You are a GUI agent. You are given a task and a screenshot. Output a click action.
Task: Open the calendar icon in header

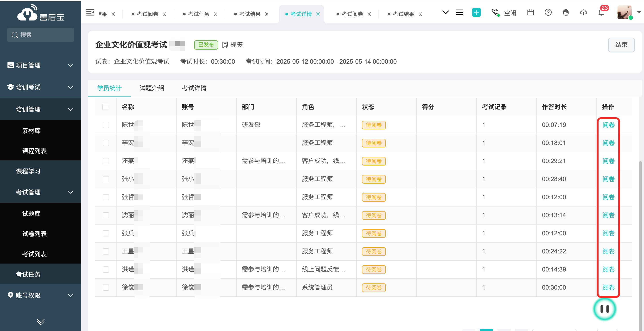[530, 12]
